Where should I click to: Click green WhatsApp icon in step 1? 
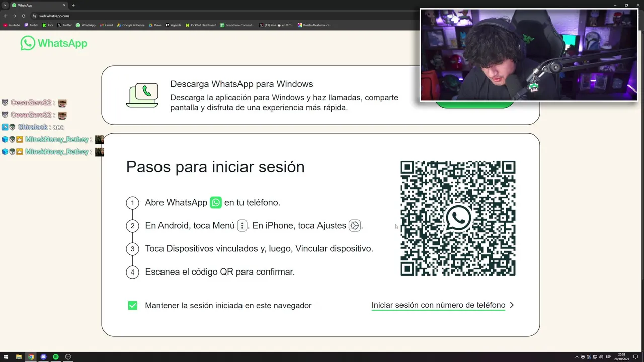point(216,203)
